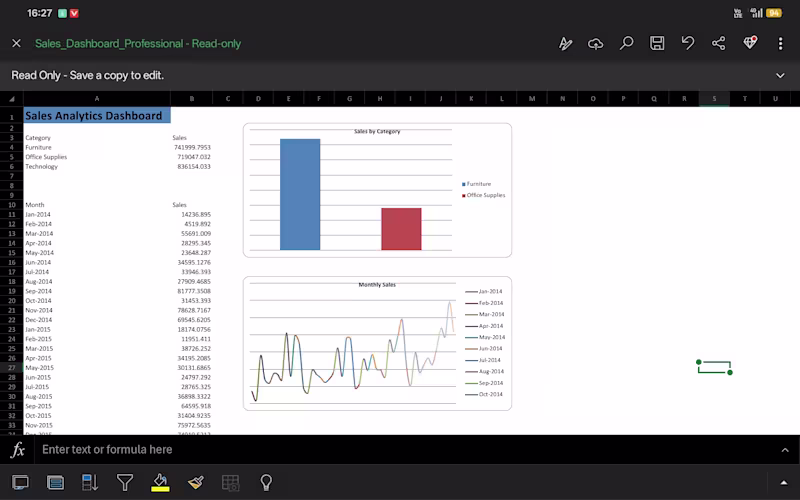Tap the Select All corner triangle
This screenshot has height=500, width=800.
[x=11, y=99]
